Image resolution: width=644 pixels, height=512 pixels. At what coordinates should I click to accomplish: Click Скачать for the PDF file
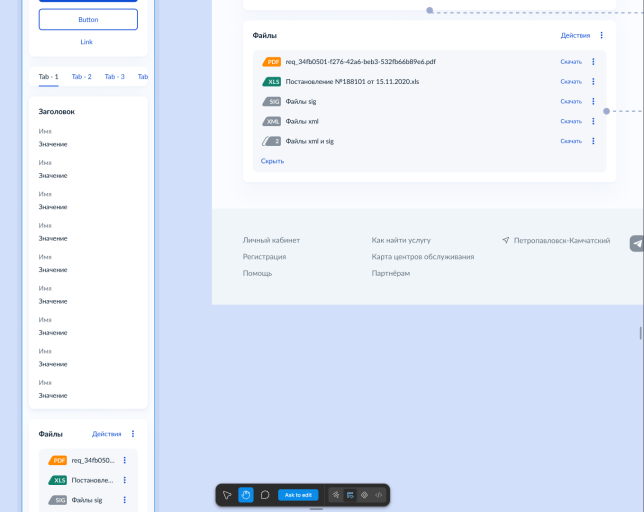tap(571, 62)
